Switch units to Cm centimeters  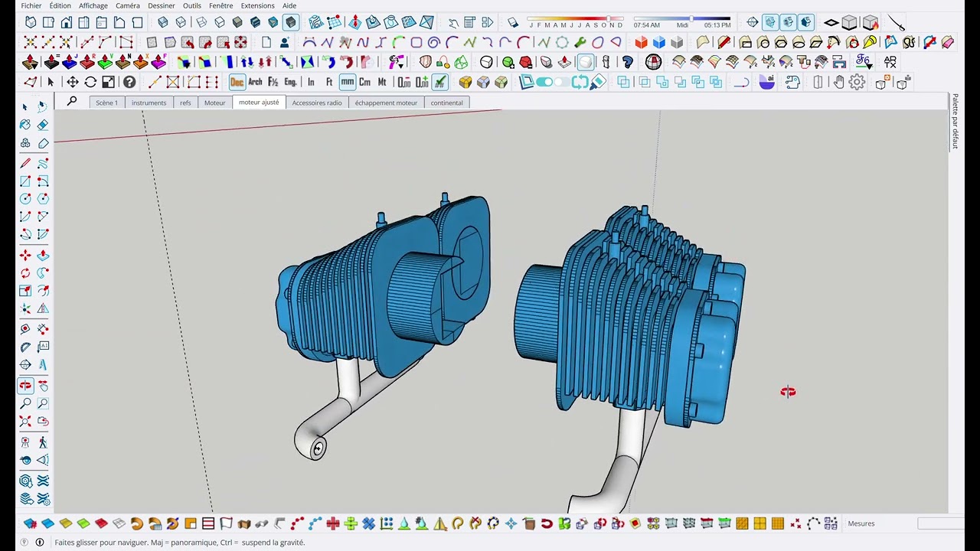(x=364, y=82)
